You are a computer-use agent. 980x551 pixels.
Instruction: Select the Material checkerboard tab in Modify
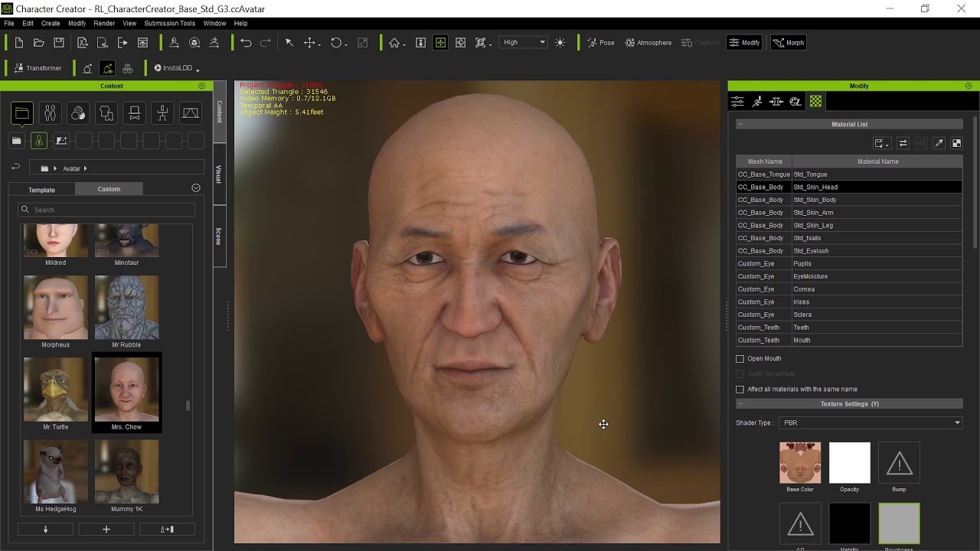[816, 101]
